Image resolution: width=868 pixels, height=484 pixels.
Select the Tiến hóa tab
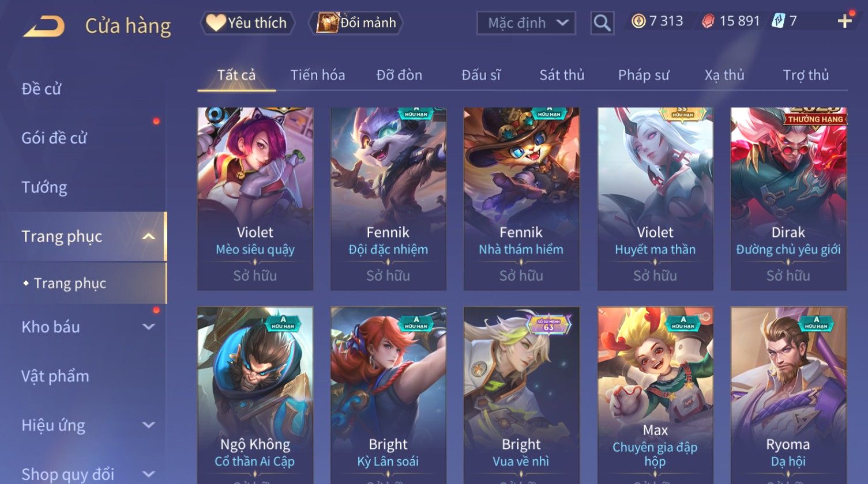tap(318, 75)
